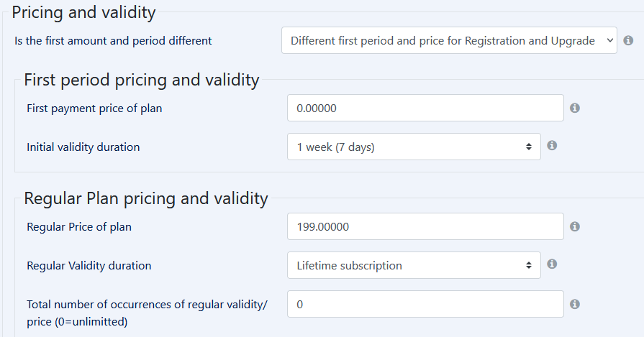The height and width of the screenshot is (337, 644).
Task: Click the occurrences input field showing 0
Action: point(425,305)
